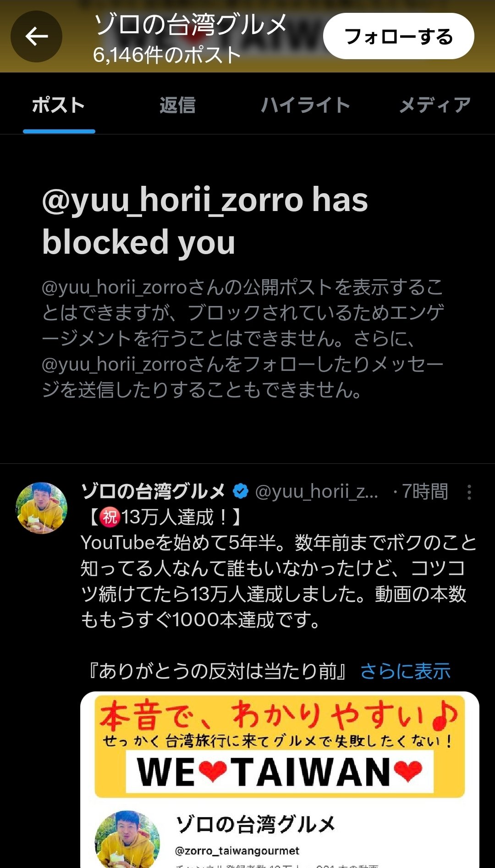
Task: Expand the post with さらに表示
Action: point(405,671)
